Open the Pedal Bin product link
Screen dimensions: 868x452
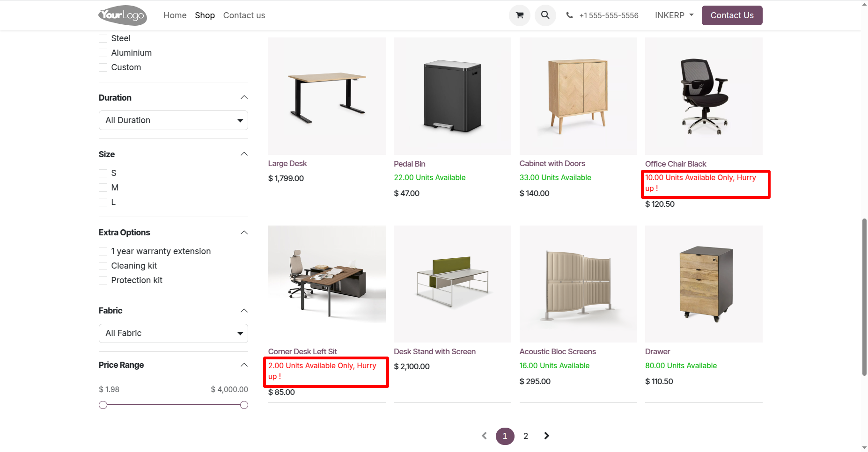pos(409,164)
